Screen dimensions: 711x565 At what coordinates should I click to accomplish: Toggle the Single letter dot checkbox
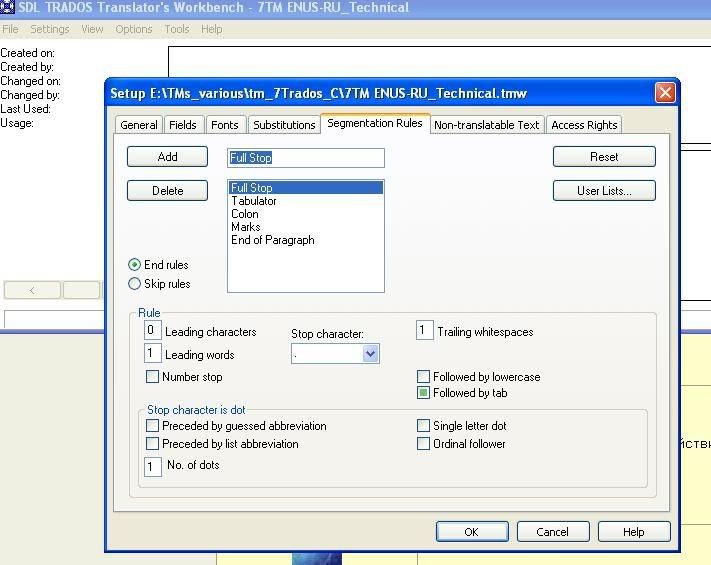423,426
